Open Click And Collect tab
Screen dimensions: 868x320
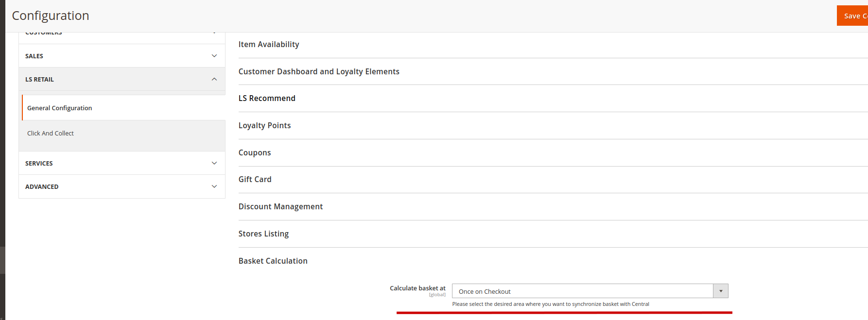tap(51, 133)
